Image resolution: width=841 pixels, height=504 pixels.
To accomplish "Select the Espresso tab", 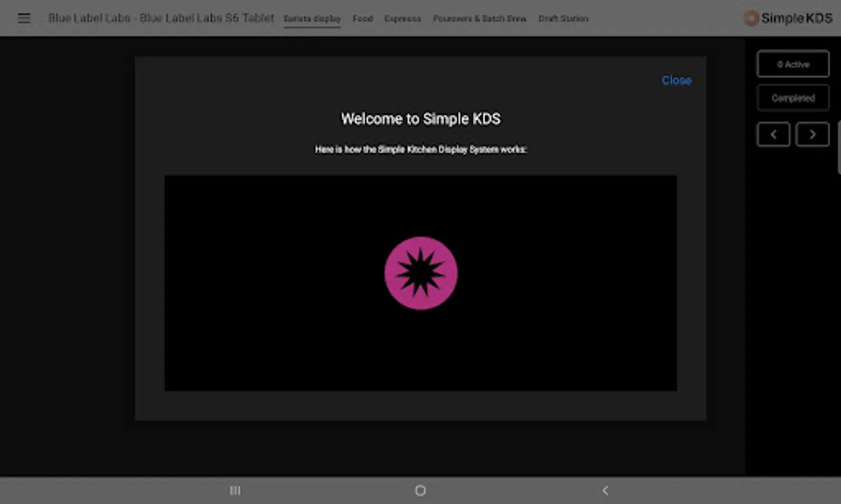I will 402,18.
